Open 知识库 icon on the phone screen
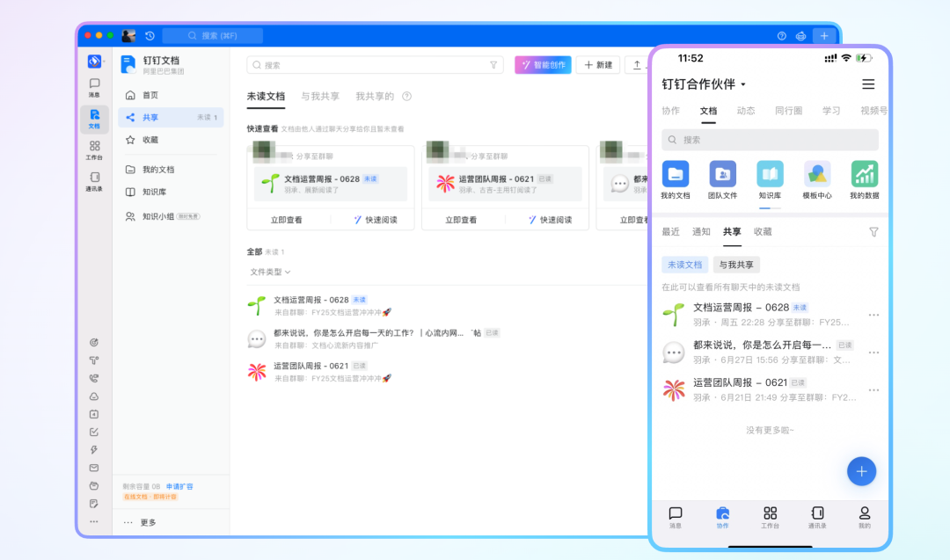This screenshot has height=560, width=950. tap(770, 180)
